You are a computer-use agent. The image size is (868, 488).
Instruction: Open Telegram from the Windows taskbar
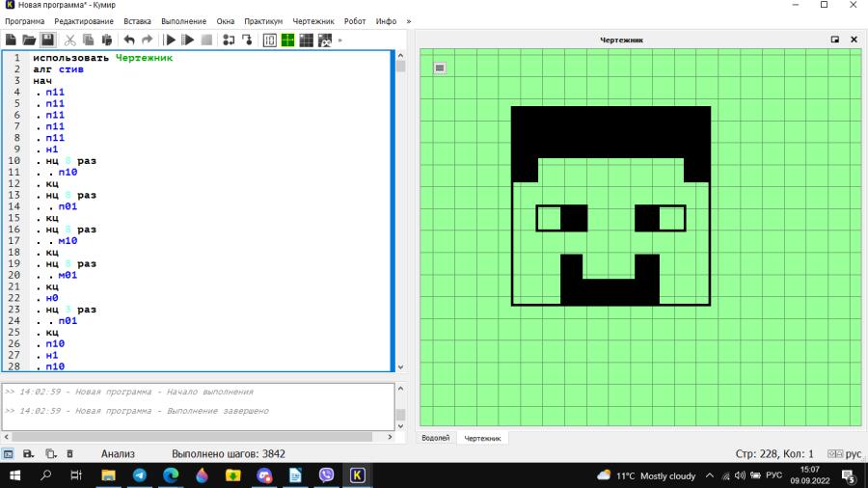[x=140, y=474]
